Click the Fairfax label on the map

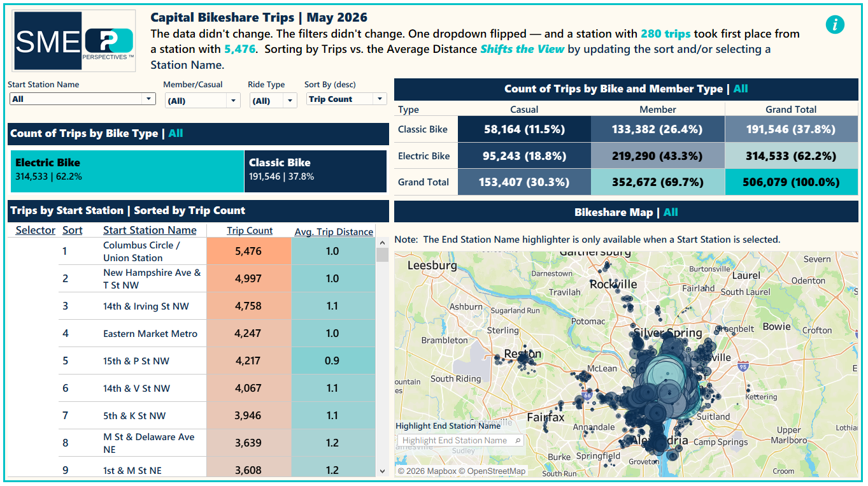pyautogui.click(x=546, y=417)
